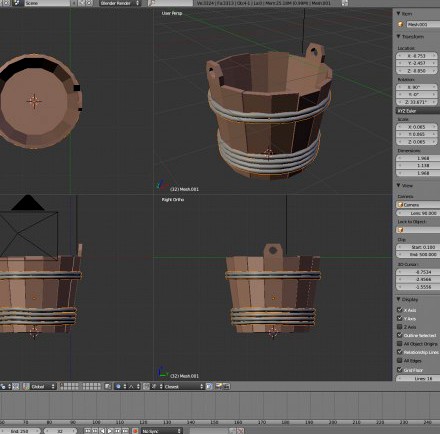Jump to the end frame in timeline

click(125, 431)
